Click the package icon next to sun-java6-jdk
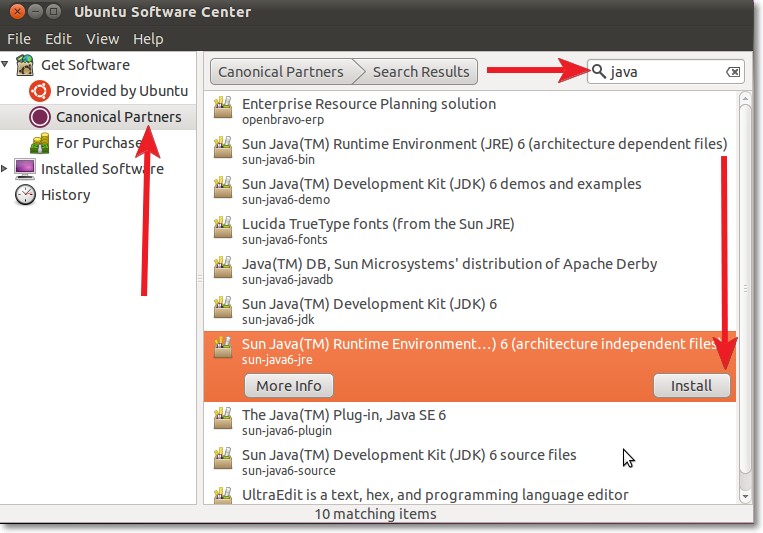The width and height of the screenshot is (763, 533). (x=223, y=308)
